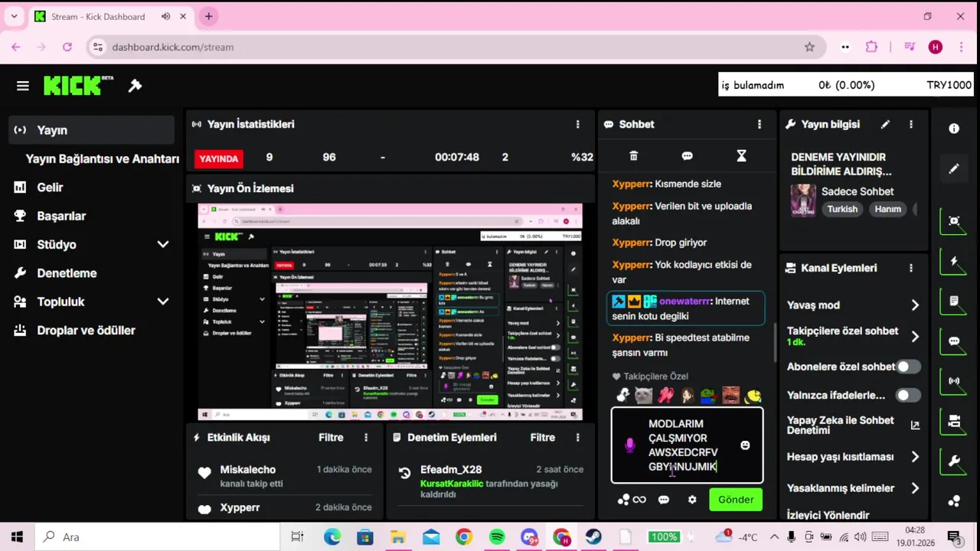Expand the Topluluk sidebar section
Screen dimensions: 980x551
163,302
